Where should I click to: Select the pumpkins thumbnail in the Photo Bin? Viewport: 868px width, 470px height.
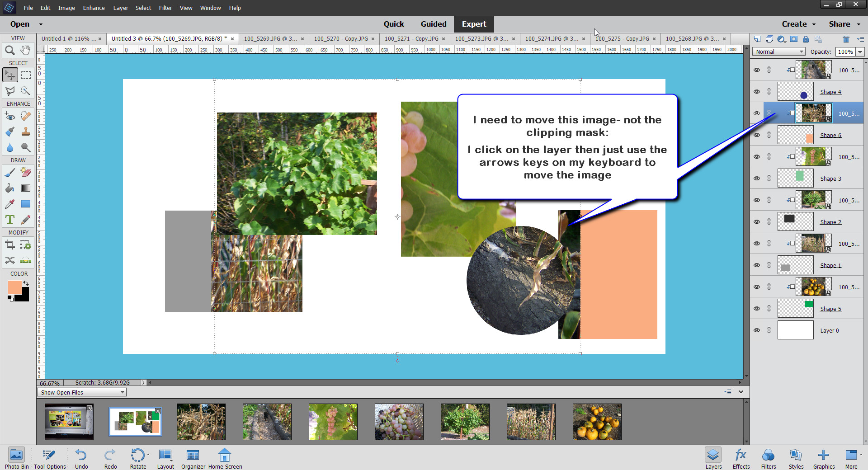[596, 422]
